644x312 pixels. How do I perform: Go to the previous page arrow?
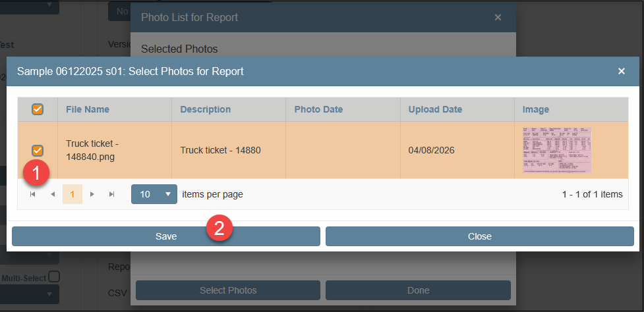pyautogui.click(x=53, y=194)
